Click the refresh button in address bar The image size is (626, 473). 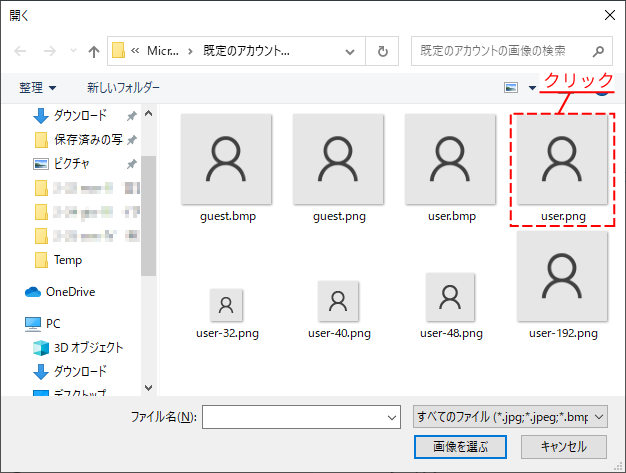(382, 51)
